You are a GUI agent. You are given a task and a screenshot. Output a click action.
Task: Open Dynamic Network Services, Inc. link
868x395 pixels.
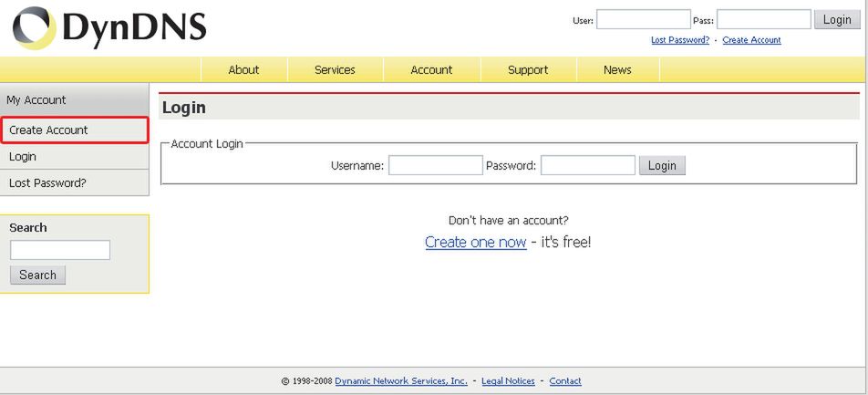coord(401,381)
